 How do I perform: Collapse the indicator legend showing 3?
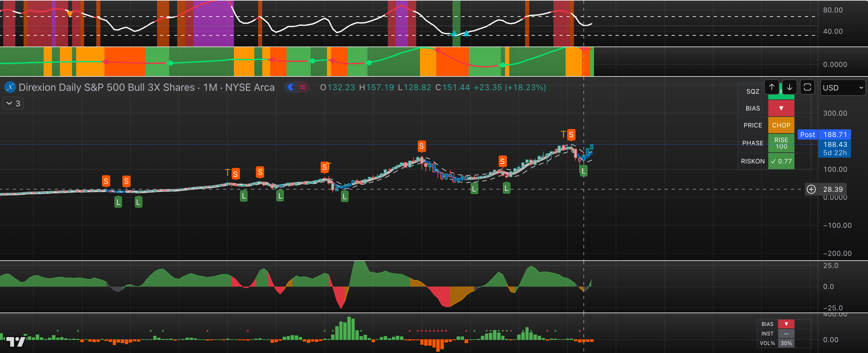pos(13,104)
